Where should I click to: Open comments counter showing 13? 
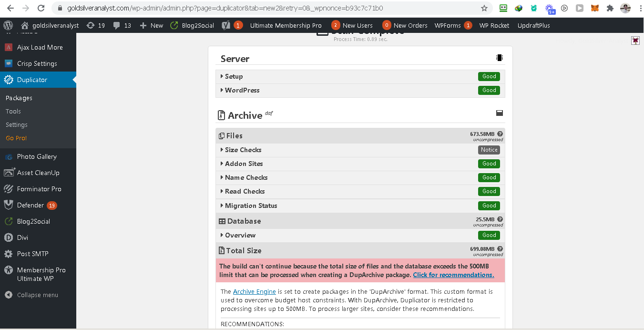122,25
